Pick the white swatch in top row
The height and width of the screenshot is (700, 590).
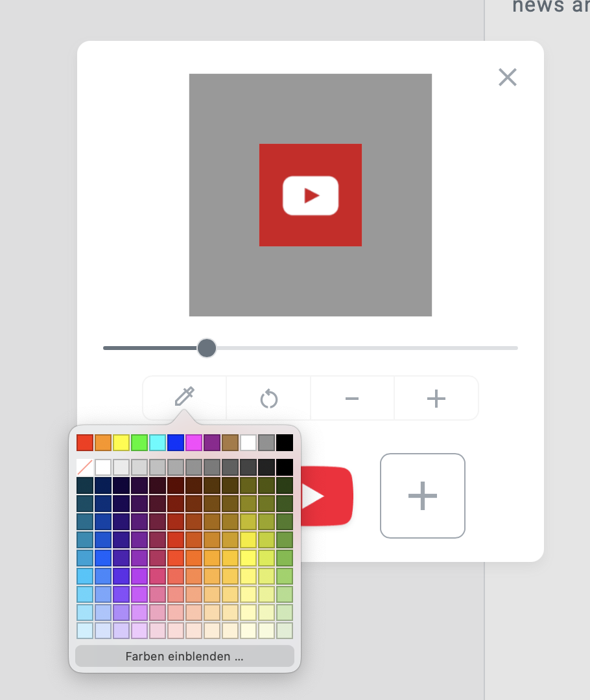click(x=248, y=443)
